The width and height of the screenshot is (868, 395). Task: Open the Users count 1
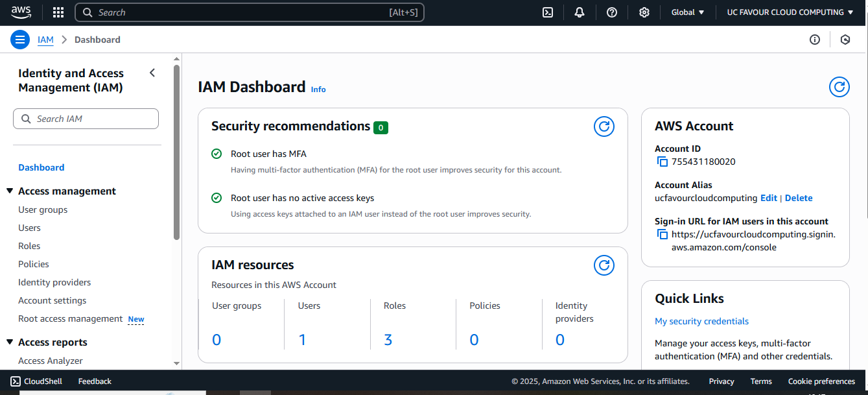[x=302, y=340]
